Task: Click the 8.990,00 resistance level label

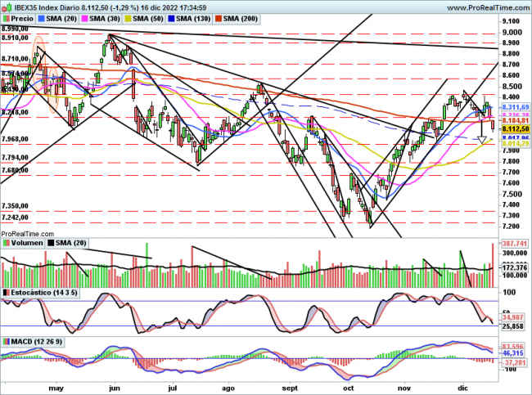Action: coord(15,29)
